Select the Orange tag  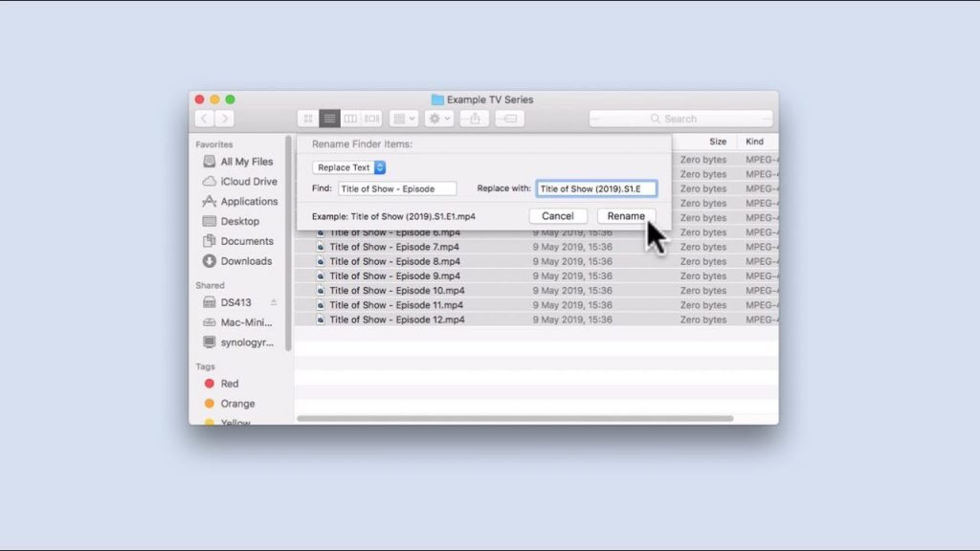coord(230,404)
